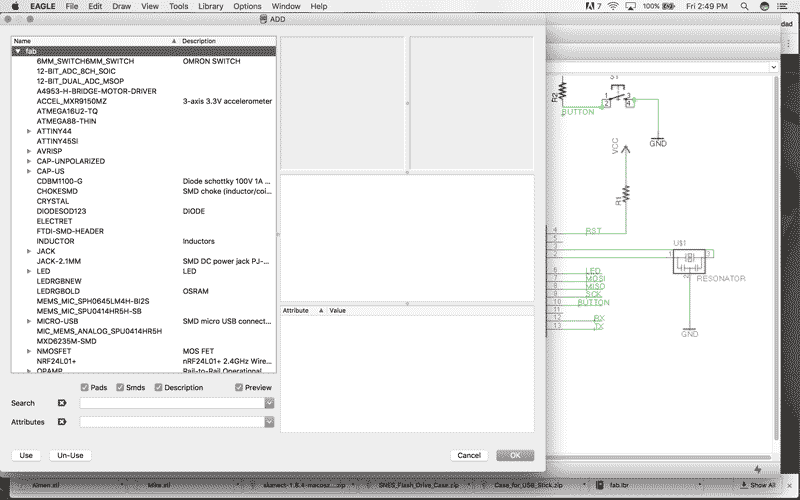Click the Description column header
The height and width of the screenshot is (500, 800).
[x=228, y=41]
